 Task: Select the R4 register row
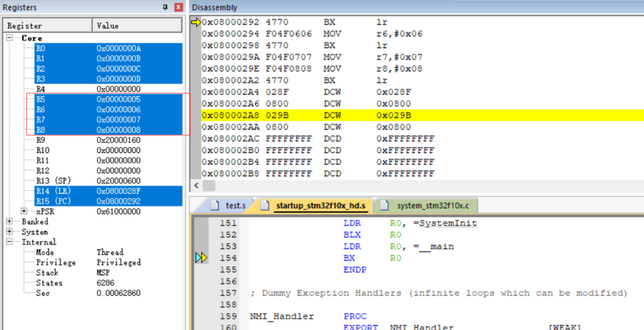point(108,89)
